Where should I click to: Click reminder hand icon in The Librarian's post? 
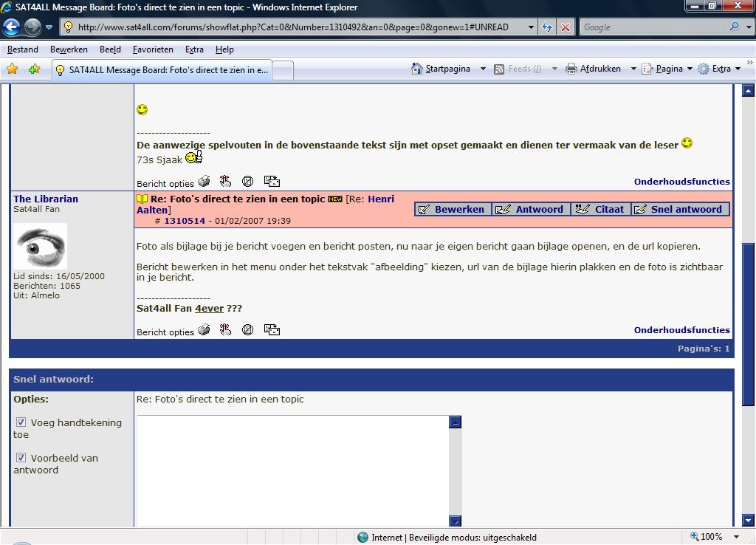click(225, 329)
